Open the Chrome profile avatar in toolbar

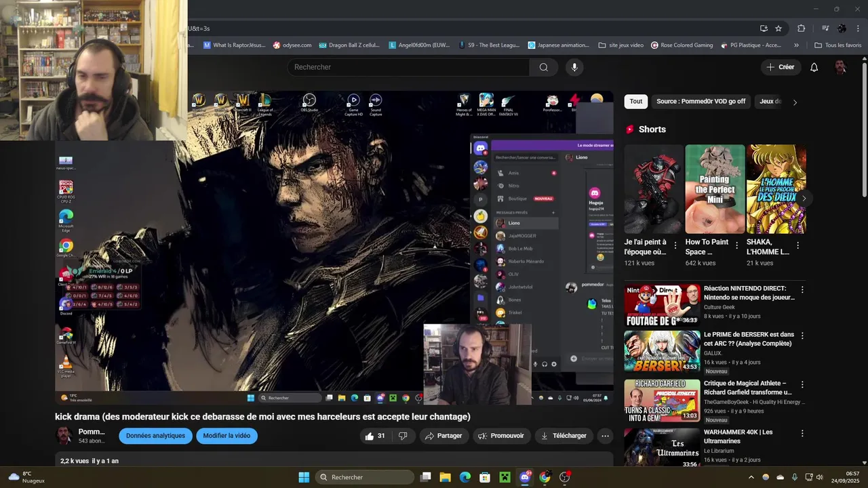point(842,28)
